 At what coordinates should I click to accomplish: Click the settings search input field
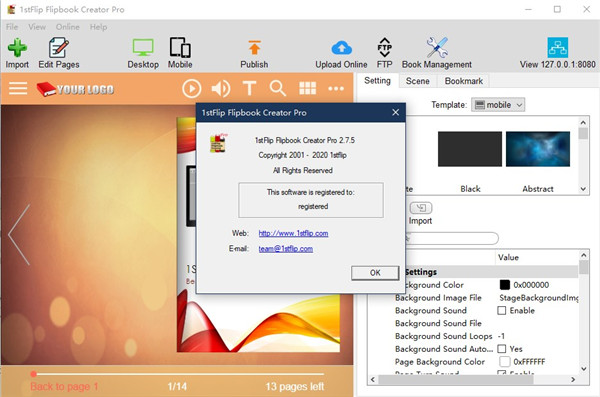452,238
